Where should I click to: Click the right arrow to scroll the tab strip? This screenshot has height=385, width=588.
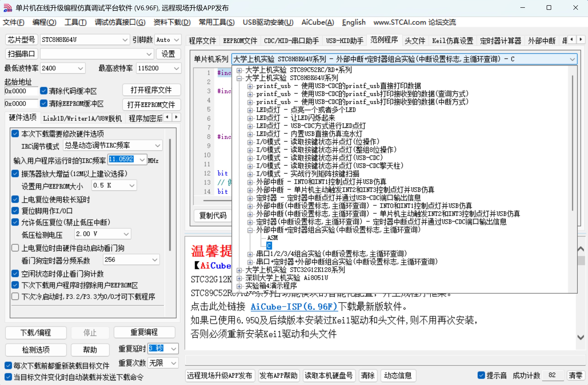581,40
